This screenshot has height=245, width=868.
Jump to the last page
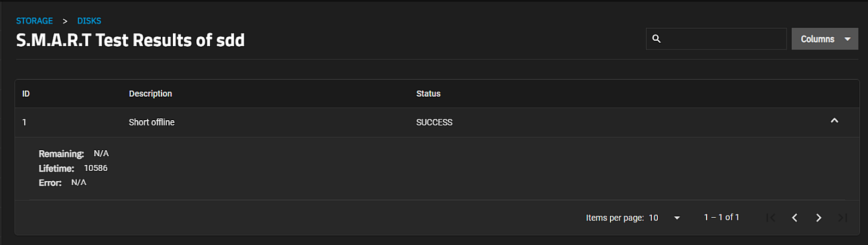(x=843, y=218)
